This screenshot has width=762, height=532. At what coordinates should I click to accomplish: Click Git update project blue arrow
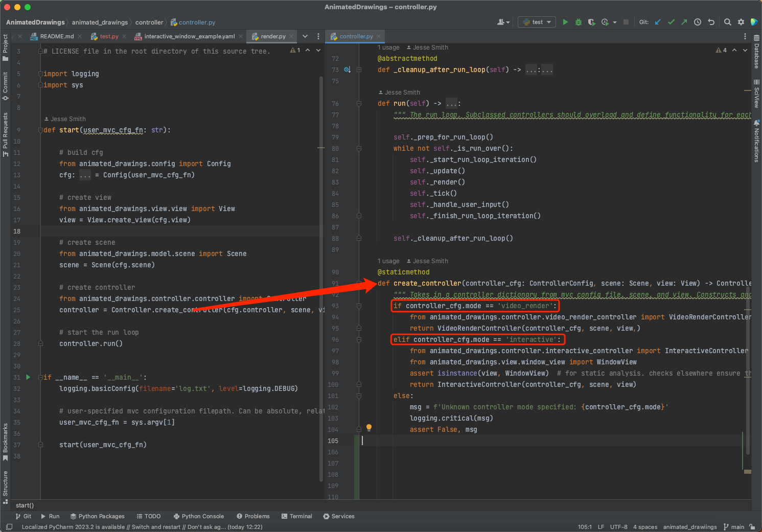tap(658, 22)
